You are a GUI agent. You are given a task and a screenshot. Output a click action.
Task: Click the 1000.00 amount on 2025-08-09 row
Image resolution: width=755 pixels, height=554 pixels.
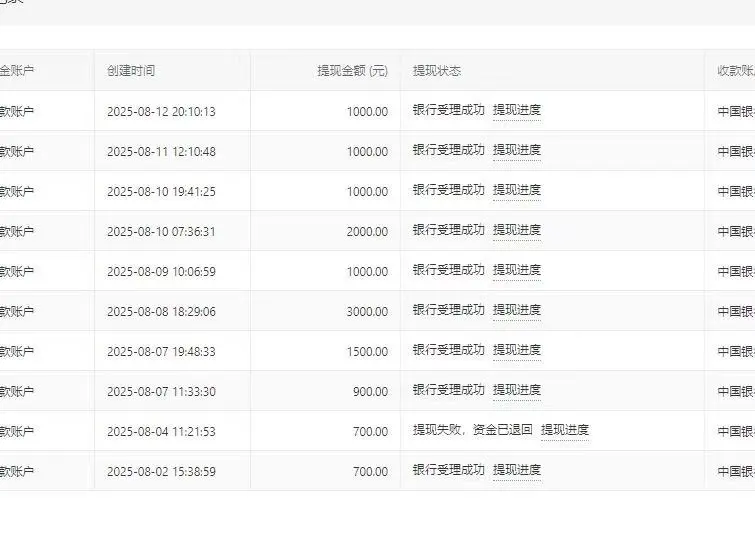367,271
